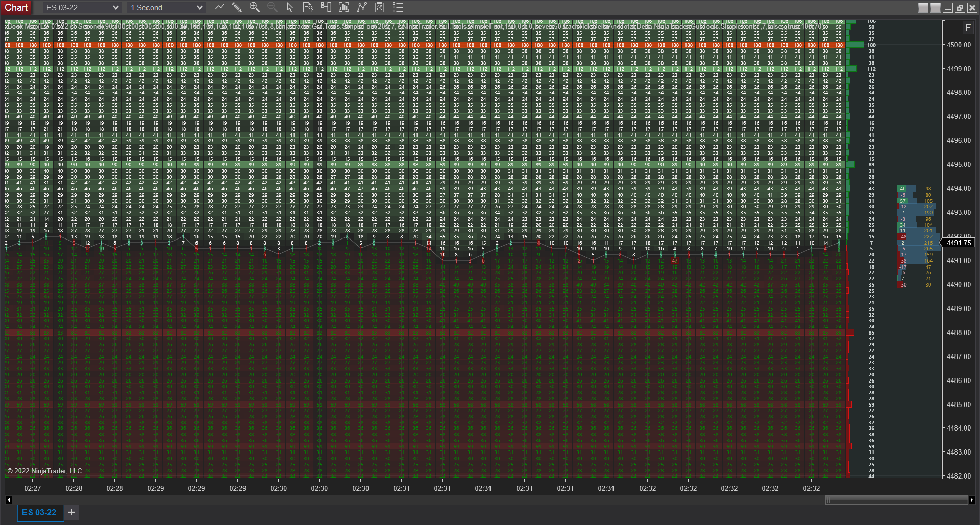Image resolution: width=980 pixels, height=525 pixels.
Task: Select the cursor pointer tool
Action: 290,7
